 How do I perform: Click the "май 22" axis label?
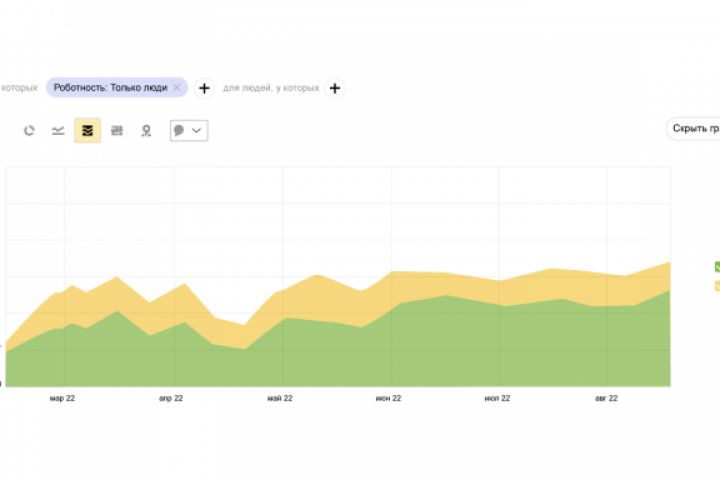click(x=280, y=398)
